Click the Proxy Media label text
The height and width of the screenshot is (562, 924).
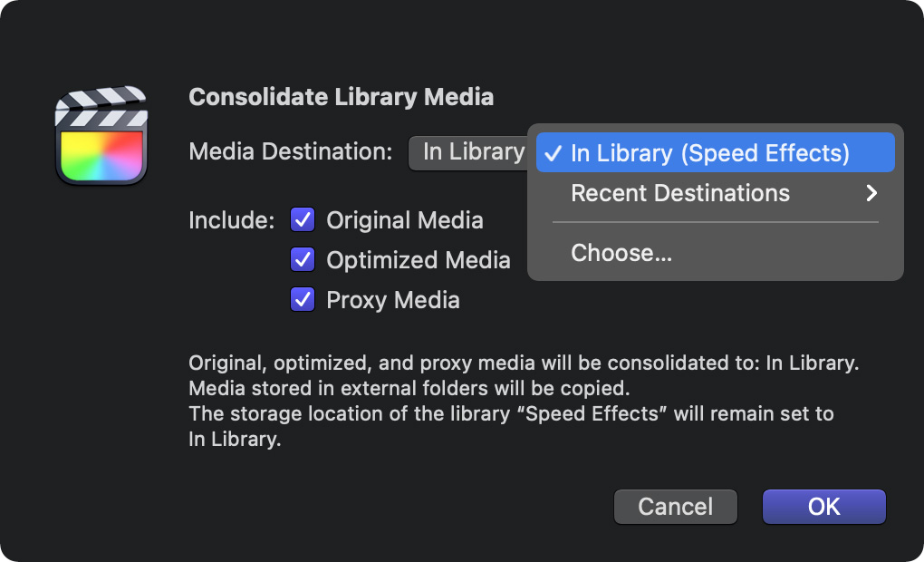coord(393,300)
